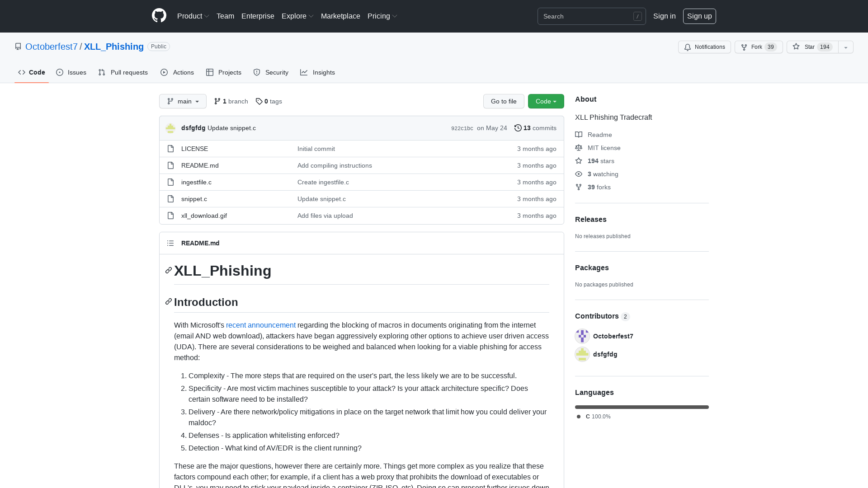Click the tag icon beside 0 tags
868x488 pixels.
(259, 101)
